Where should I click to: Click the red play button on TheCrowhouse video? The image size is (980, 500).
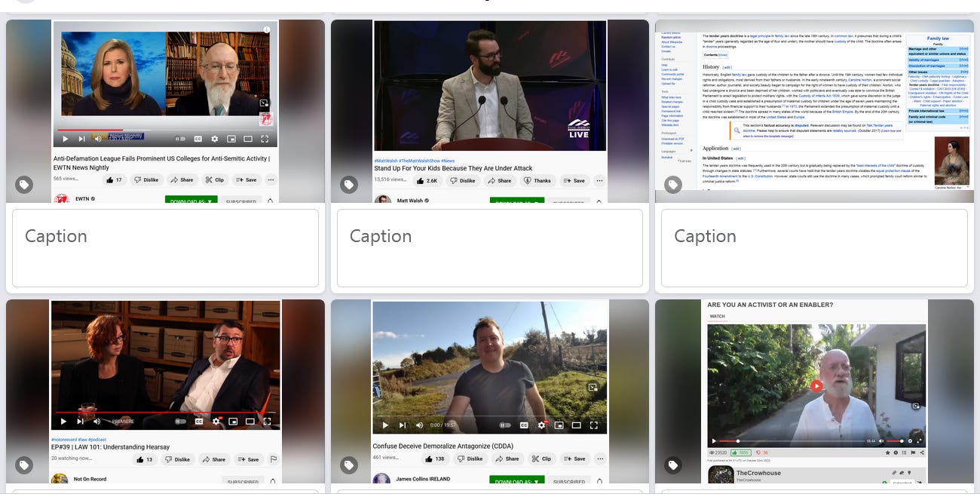pos(816,385)
